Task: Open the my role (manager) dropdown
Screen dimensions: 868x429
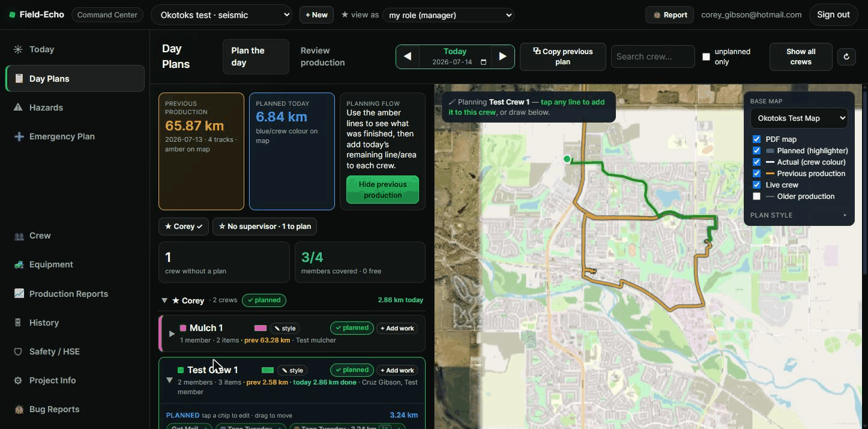Action: click(448, 15)
